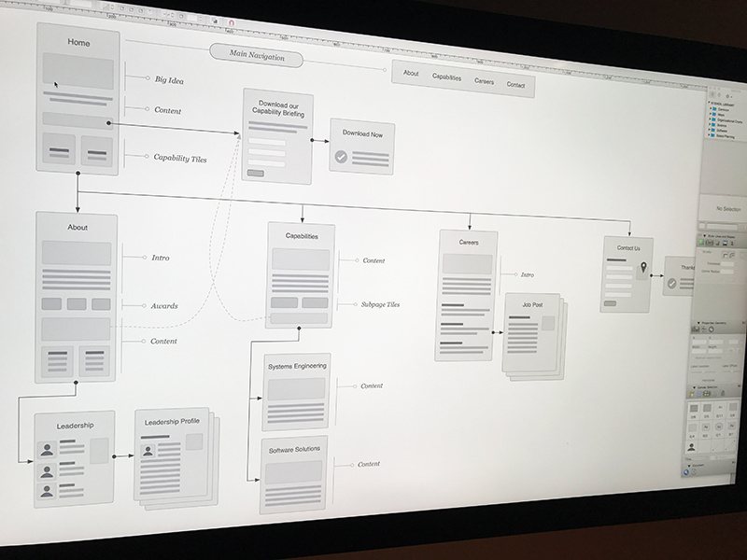This screenshot has width=747, height=560.
Task: Click the Text style icon in the inspector
Action: pos(732,243)
